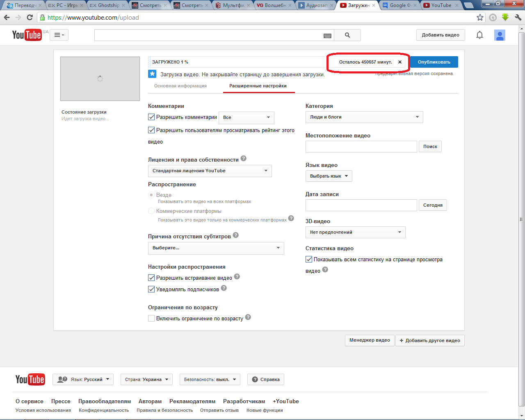525x420 pixels.
Task: Open the category 'Люди и блоги' dropdown
Action: tap(364, 117)
